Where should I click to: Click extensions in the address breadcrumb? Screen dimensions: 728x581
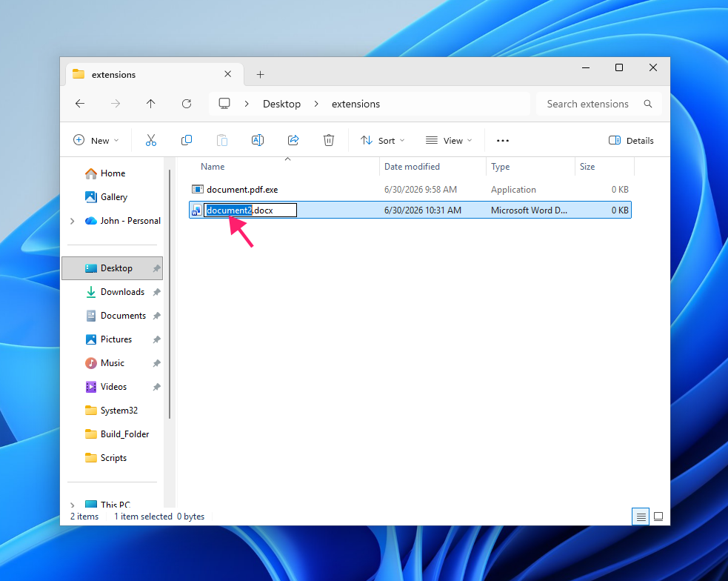355,104
